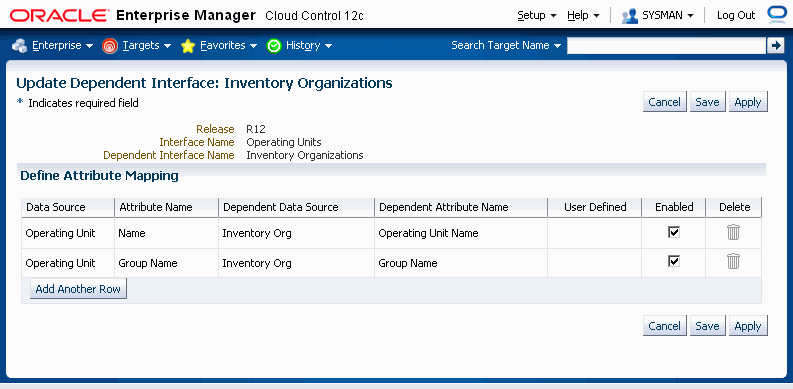Image resolution: width=793 pixels, height=389 pixels.
Task: Delete the Name attribute mapping row
Action: [x=733, y=232]
